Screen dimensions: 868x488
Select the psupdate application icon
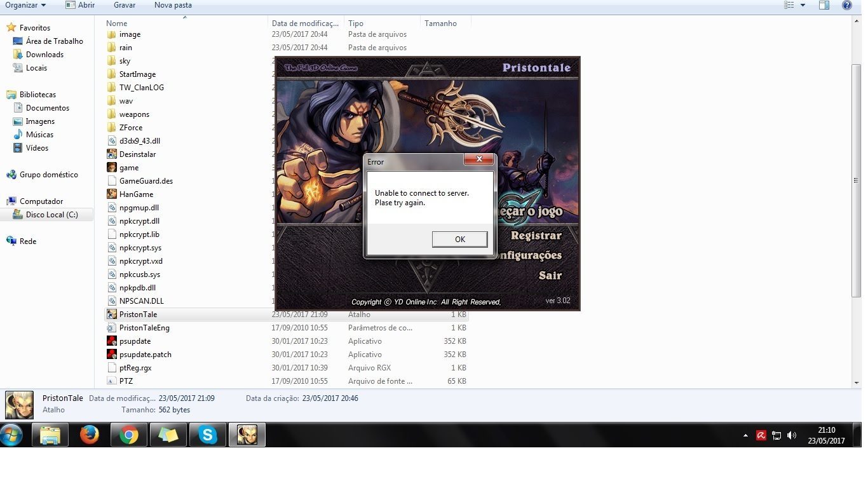point(112,341)
